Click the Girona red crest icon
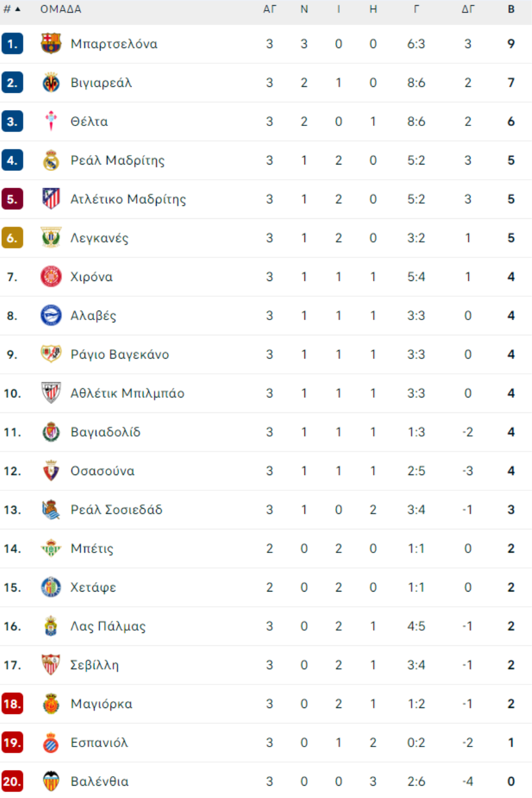The image size is (532, 798). click(x=51, y=277)
